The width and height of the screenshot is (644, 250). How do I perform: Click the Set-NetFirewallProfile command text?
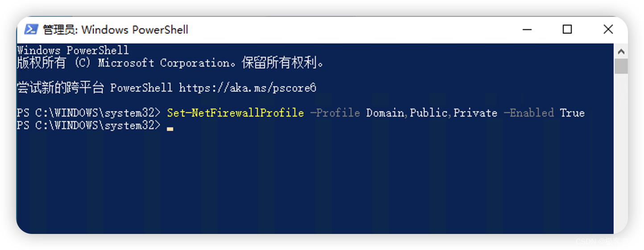click(235, 112)
